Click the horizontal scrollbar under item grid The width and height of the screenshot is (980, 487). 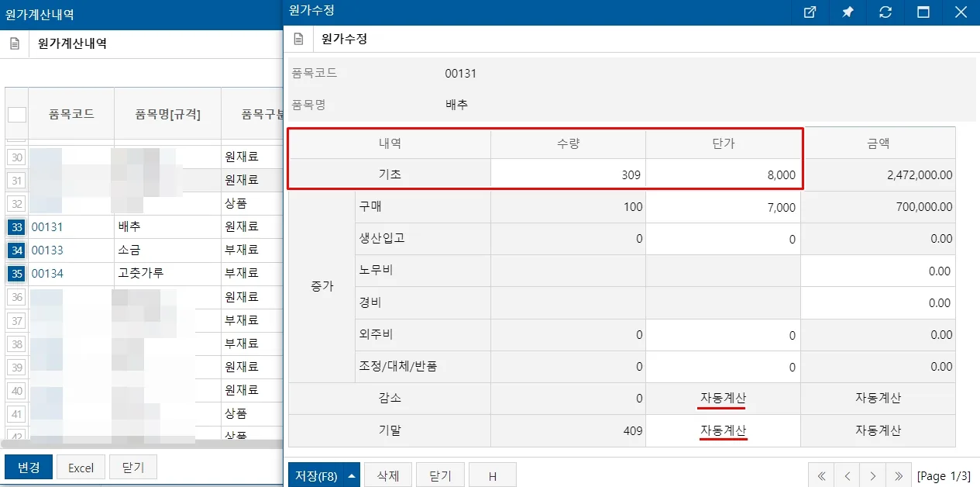[142, 444]
